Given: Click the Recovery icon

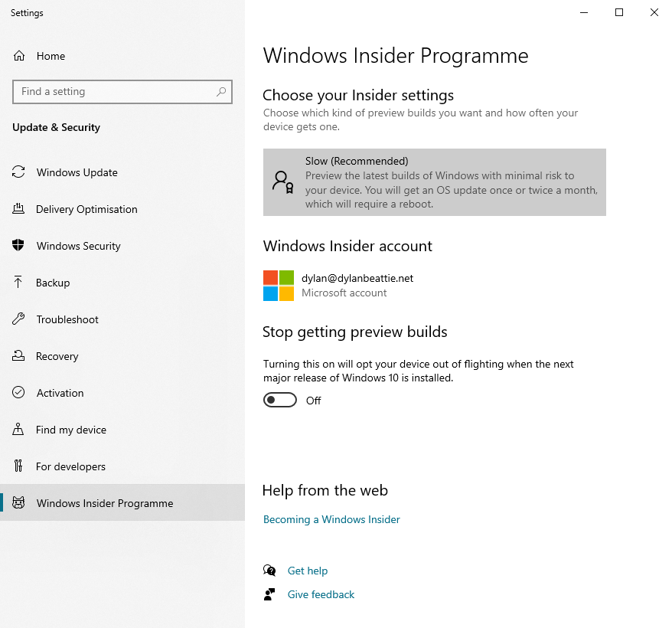Looking at the screenshot, I should tap(18, 355).
